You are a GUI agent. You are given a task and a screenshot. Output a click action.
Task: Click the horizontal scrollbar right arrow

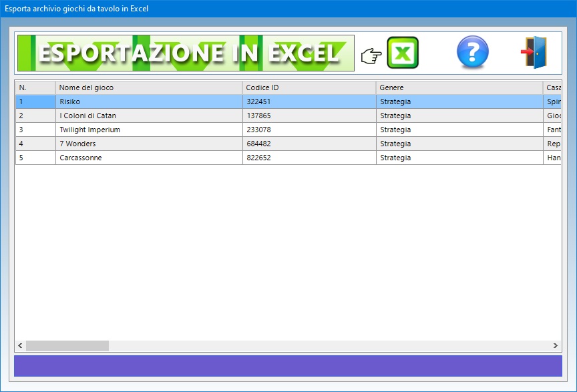click(555, 346)
